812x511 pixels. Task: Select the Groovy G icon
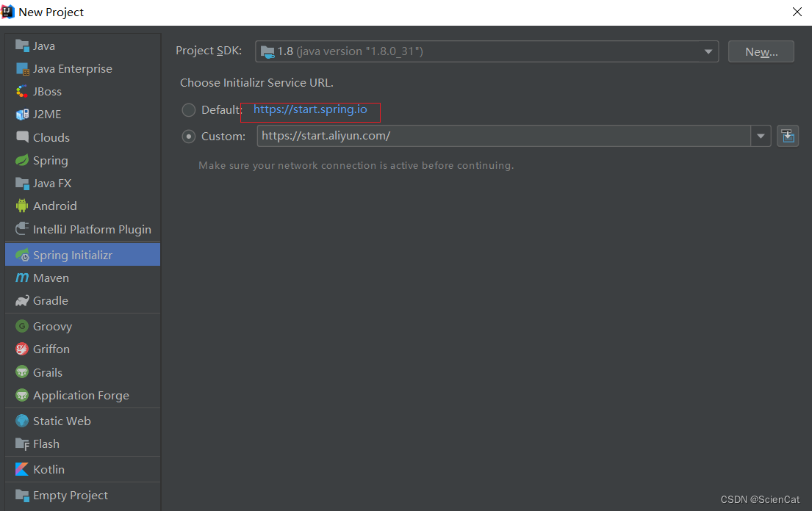click(22, 327)
